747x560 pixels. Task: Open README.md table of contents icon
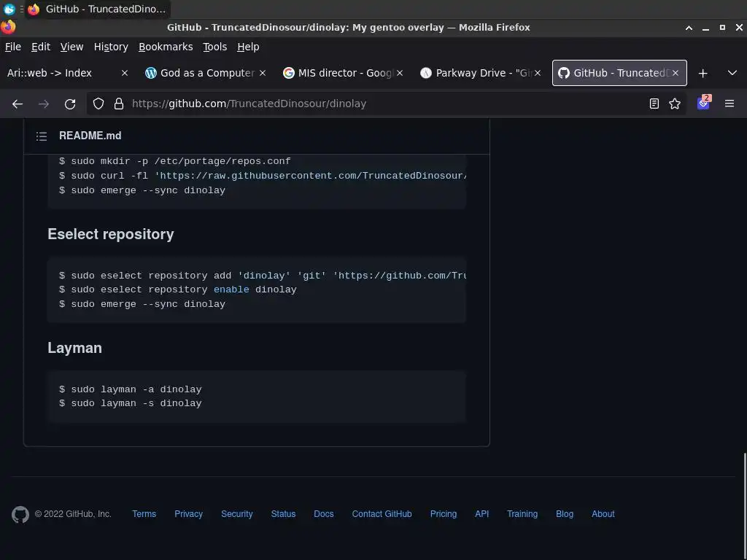pyautogui.click(x=42, y=136)
